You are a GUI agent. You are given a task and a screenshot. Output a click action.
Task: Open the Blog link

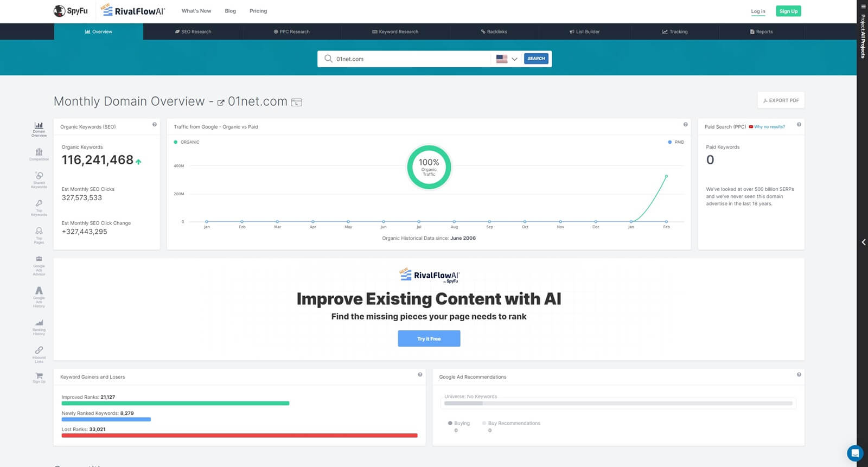click(231, 11)
